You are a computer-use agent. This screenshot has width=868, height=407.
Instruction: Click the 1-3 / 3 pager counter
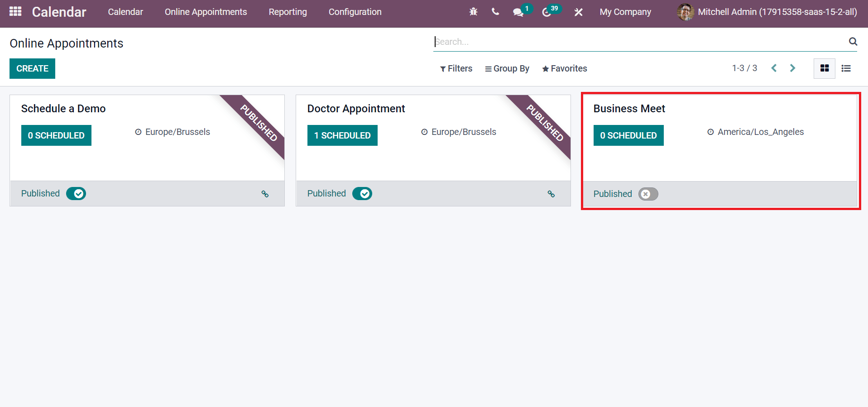[744, 68]
